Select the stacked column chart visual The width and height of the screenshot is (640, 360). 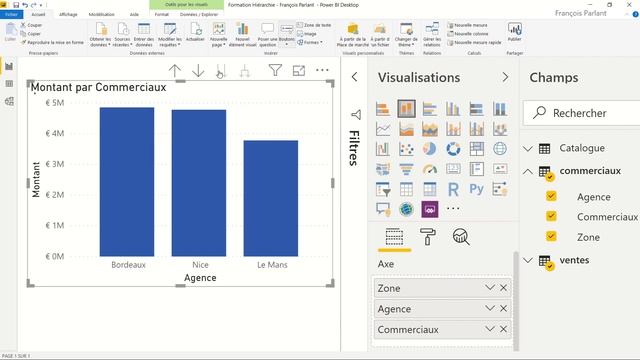[406, 109]
